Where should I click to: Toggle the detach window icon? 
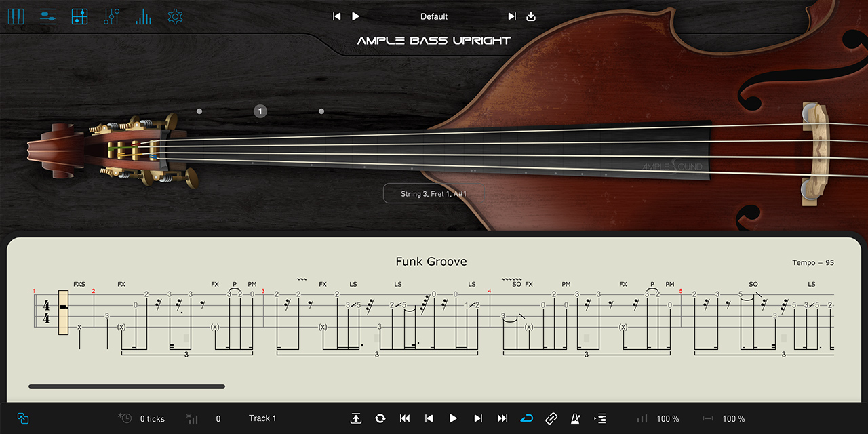pyautogui.click(x=23, y=418)
